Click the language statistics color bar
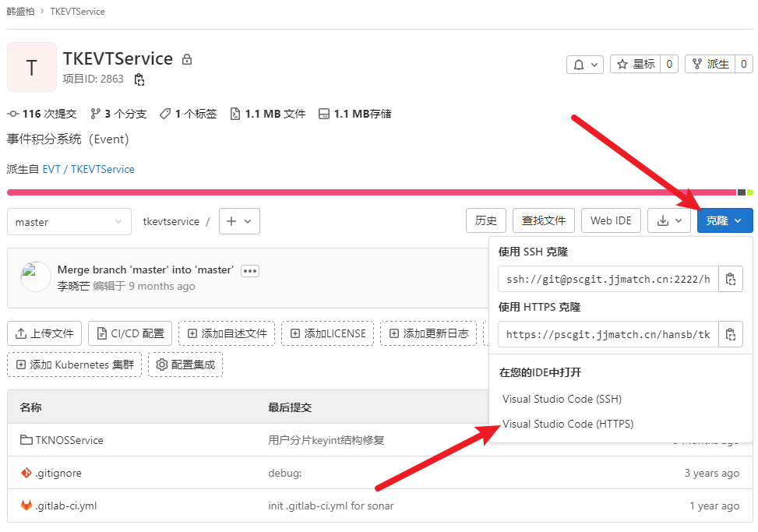 click(371, 192)
